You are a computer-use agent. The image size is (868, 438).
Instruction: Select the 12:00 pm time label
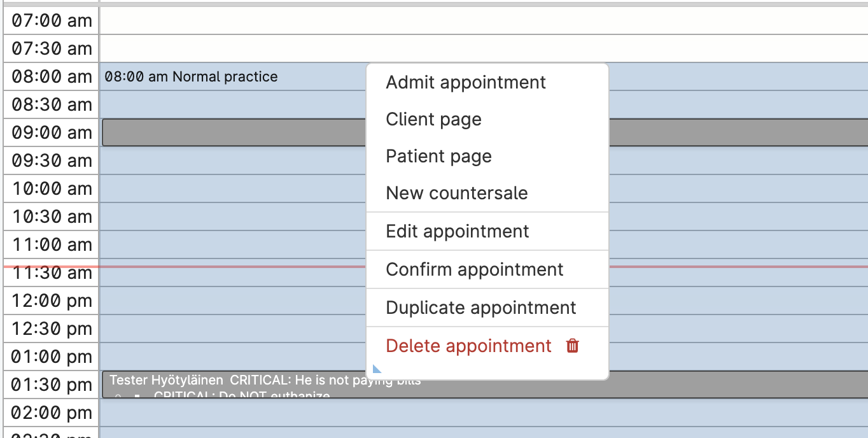tap(52, 301)
